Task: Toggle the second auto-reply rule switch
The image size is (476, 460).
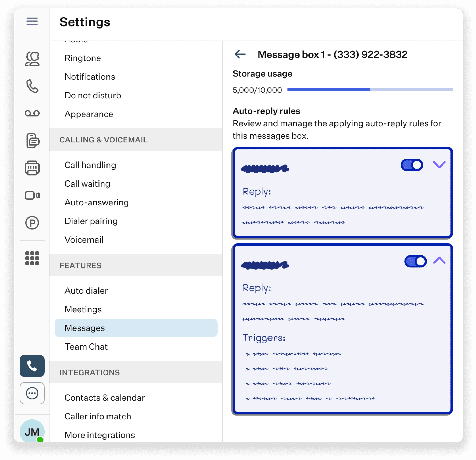Action: click(x=416, y=261)
